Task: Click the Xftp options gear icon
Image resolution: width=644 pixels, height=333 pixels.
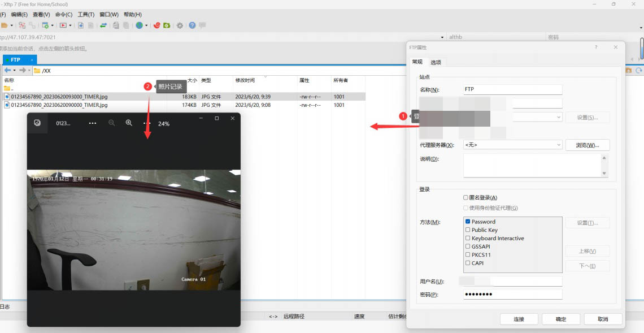Action: [180, 25]
